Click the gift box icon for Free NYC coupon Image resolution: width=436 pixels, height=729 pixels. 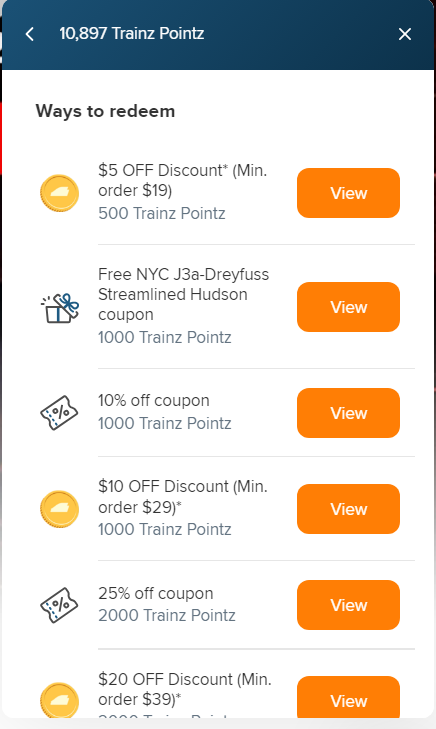pos(59,307)
